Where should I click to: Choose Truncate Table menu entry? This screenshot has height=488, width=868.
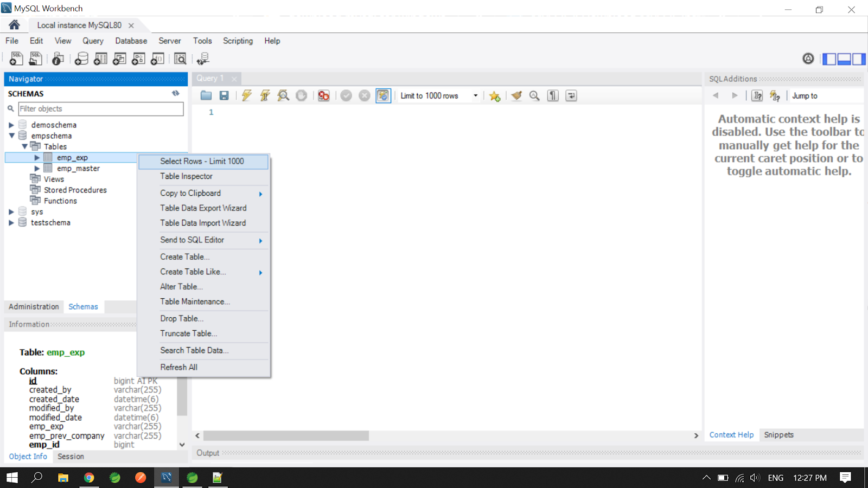point(203,333)
